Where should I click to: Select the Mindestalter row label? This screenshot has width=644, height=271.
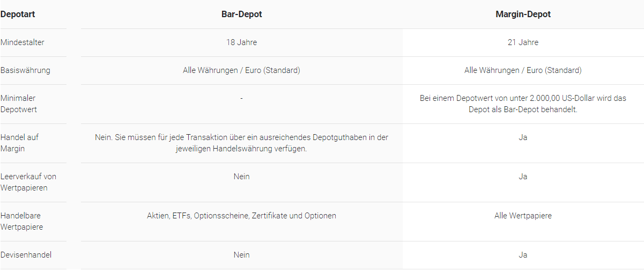pyautogui.click(x=23, y=42)
